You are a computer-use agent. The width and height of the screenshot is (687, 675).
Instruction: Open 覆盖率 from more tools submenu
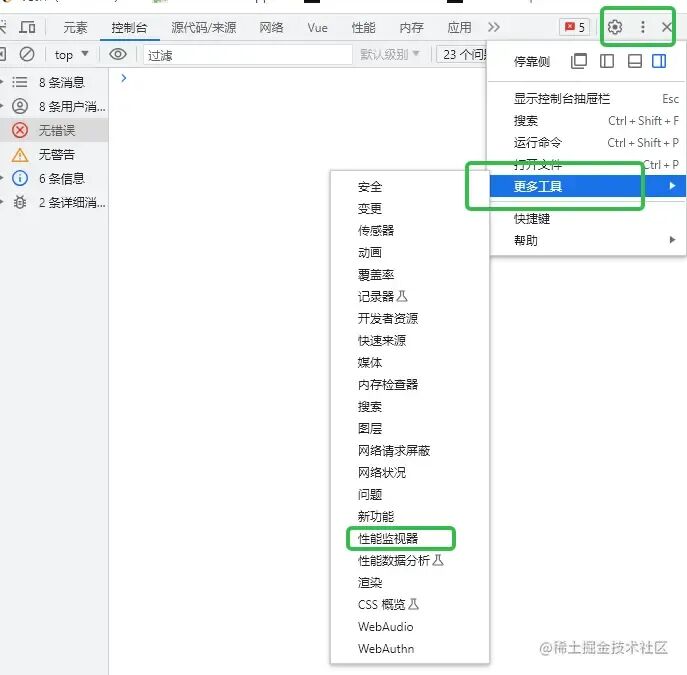pos(410,275)
